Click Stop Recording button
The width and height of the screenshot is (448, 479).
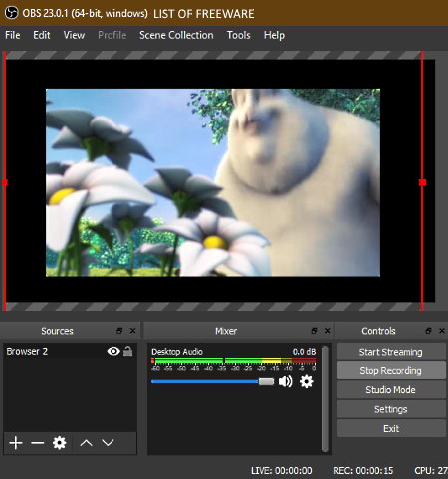click(391, 370)
